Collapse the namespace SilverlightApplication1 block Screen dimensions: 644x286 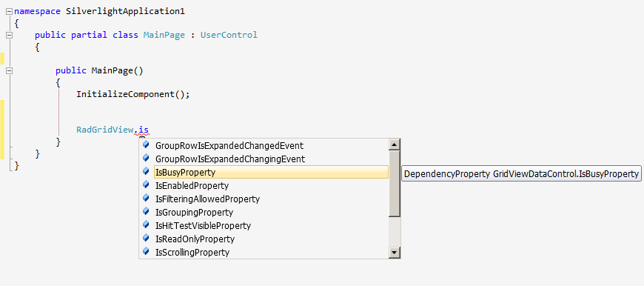10,12
